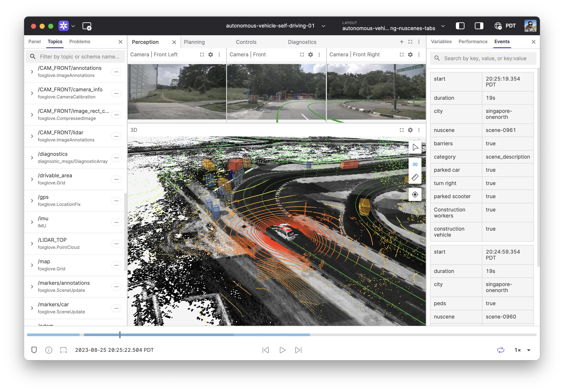Toggle 3D perspective camera mode
This screenshot has width=564, height=392.
tap(415, 164)
